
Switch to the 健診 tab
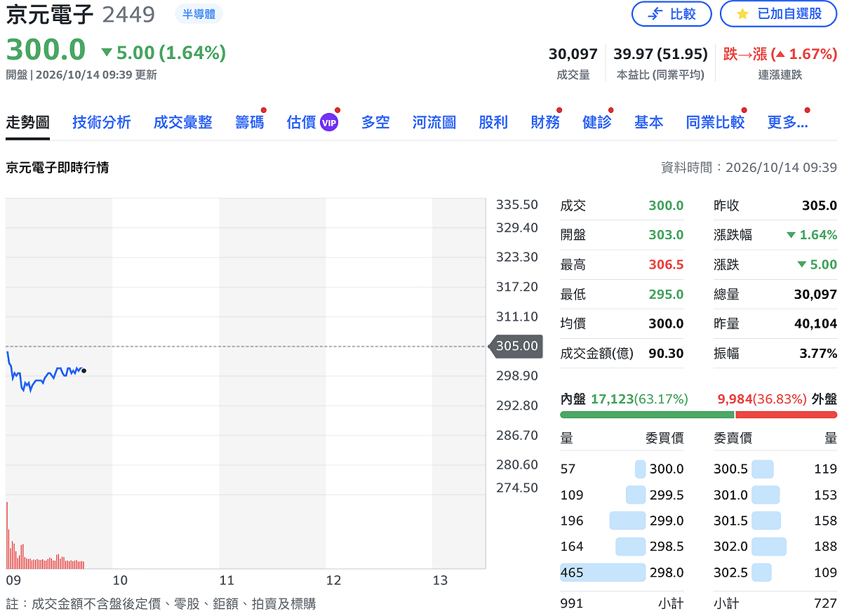[x=597, y=123]
